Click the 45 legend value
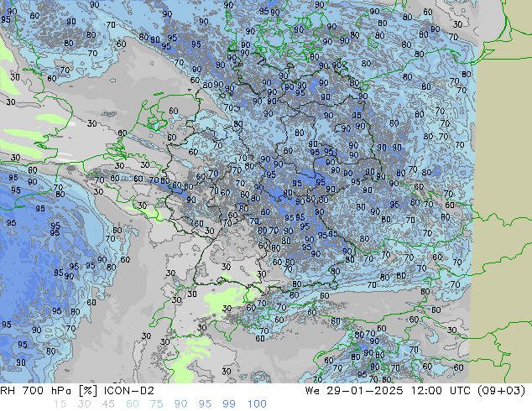532x411 pixels. point(108,403)
